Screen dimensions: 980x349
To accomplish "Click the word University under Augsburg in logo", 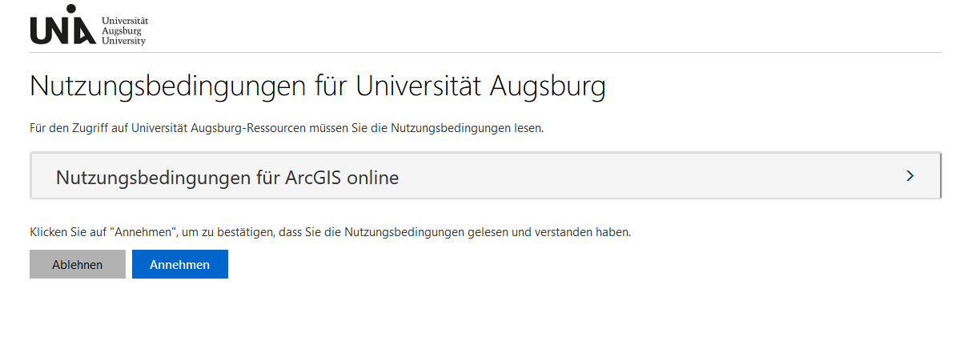I will (124, 40).
